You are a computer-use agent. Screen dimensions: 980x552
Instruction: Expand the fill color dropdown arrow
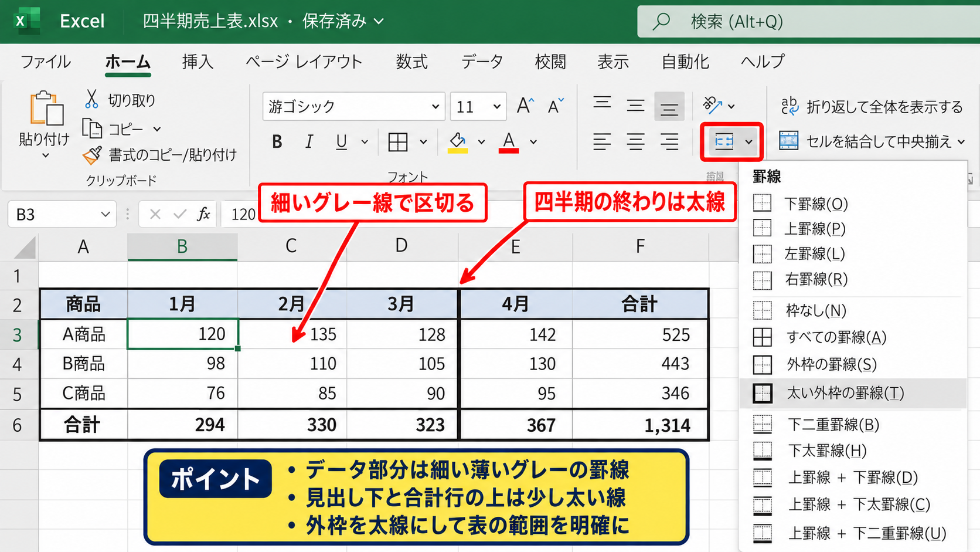tap(481, 142)
